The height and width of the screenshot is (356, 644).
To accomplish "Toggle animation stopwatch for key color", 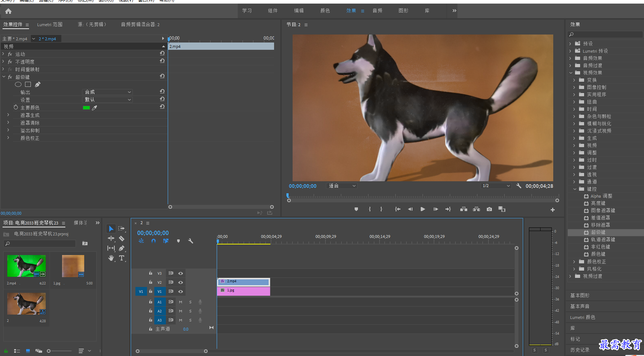I will [x=16, y=107].
